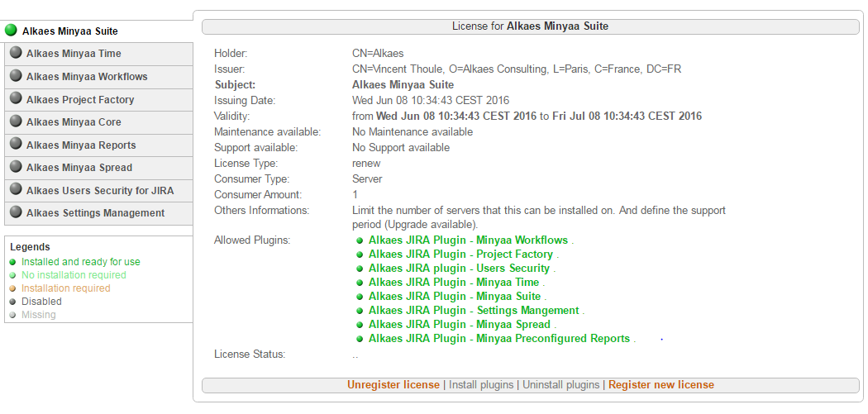The width and height of the screenshot is (868, 414).
Task: Click the gray status icon beside Alkaes Minyaa Spread
Action: pos(16,167)
